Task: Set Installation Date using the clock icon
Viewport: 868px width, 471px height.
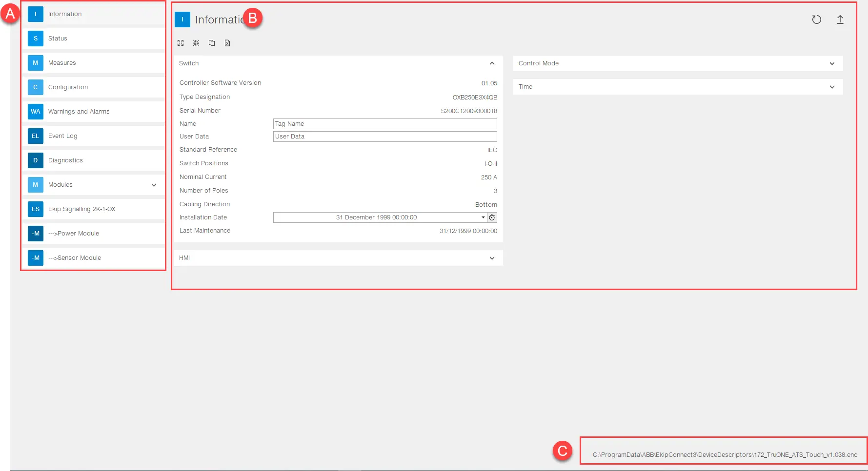Action: click(x=492, y=217)
